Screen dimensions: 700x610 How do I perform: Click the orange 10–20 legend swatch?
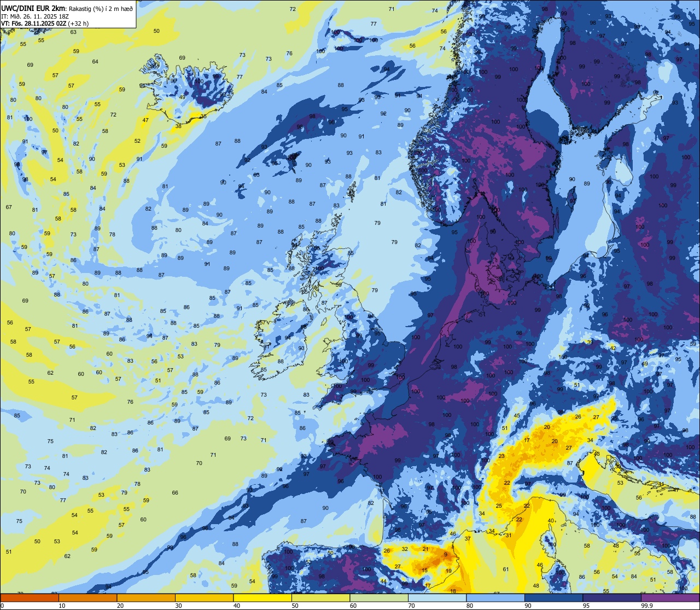(x=87, y=597)
